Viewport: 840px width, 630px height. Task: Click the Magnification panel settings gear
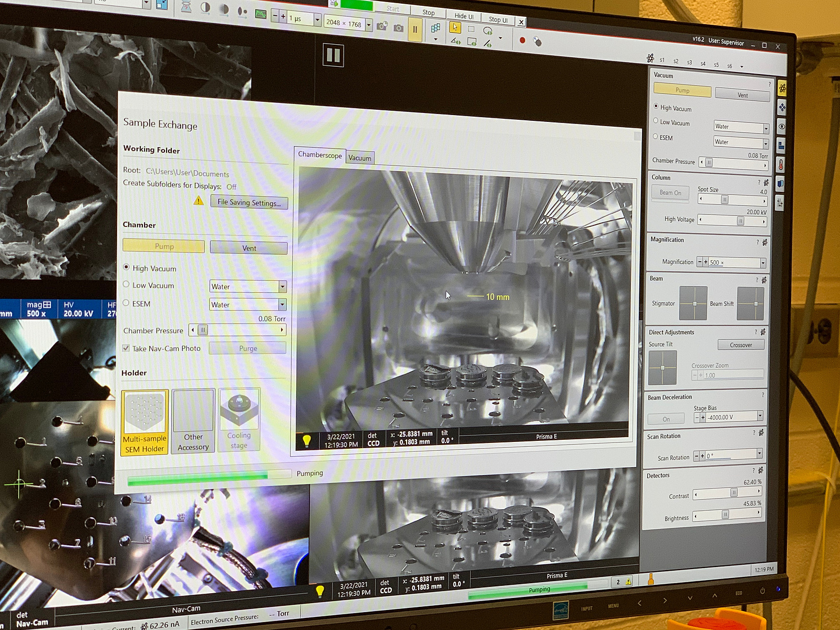point(765,242)
